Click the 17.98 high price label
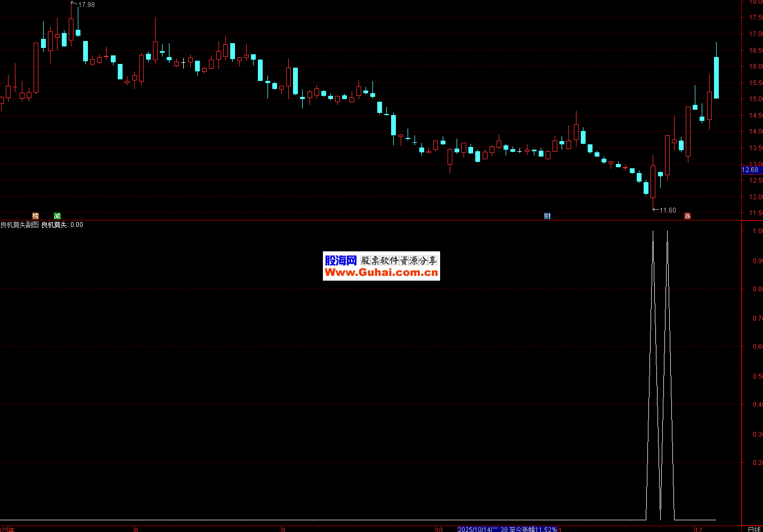Image resolution: width=763 pixels, height=532 pixels. pyautogui.click(x=86, y=5)
